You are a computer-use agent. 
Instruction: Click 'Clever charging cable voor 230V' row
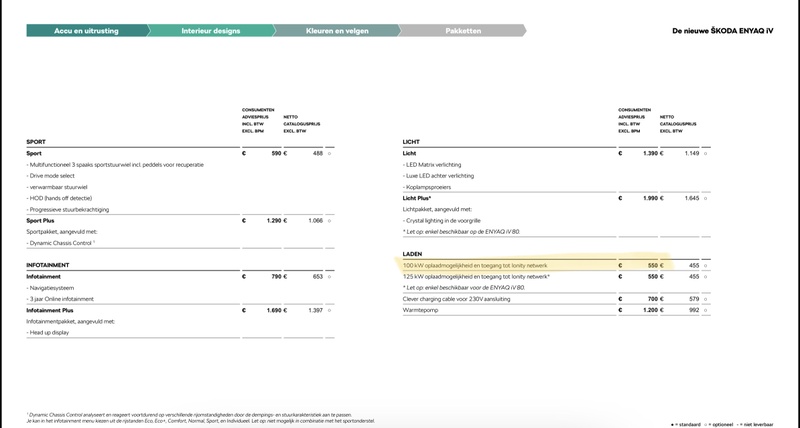coord(456,299)
